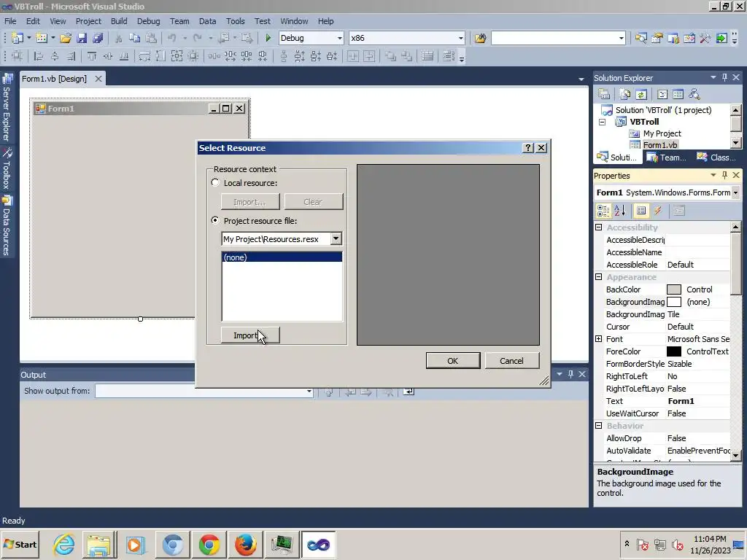Open Firefox from the taskbar
Viewport: 747px width, 560px height.
[x=245, y=544]
